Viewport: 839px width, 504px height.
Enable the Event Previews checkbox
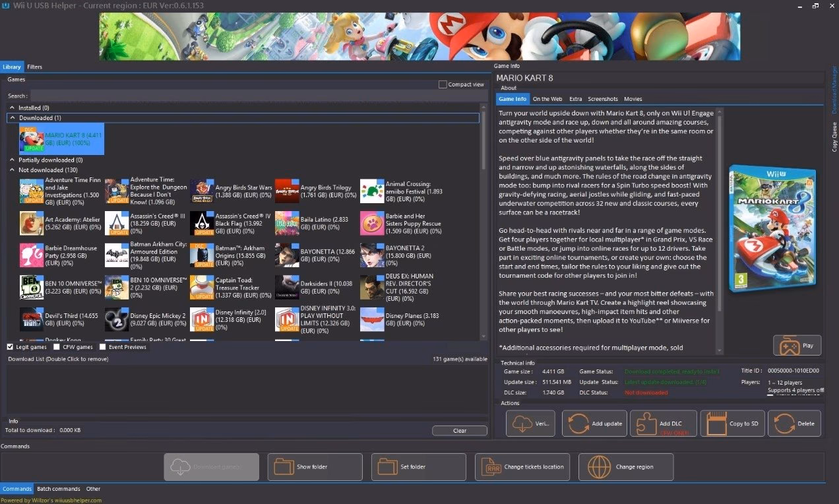point(102,347)
